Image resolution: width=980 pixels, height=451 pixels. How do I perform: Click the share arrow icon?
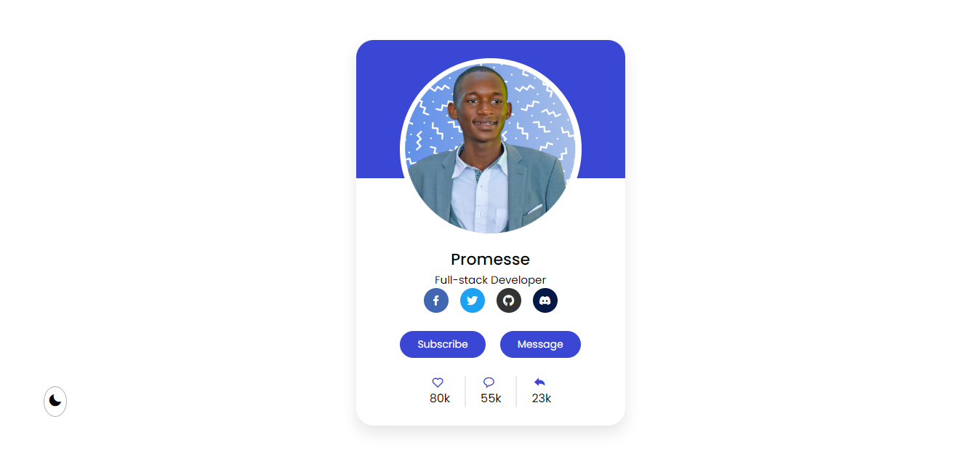[539, 383]
